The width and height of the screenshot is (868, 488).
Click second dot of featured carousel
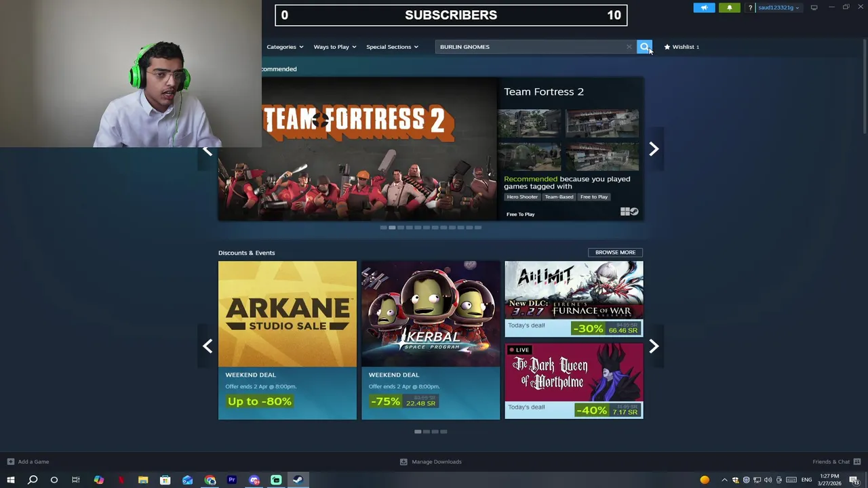(392, 228)
